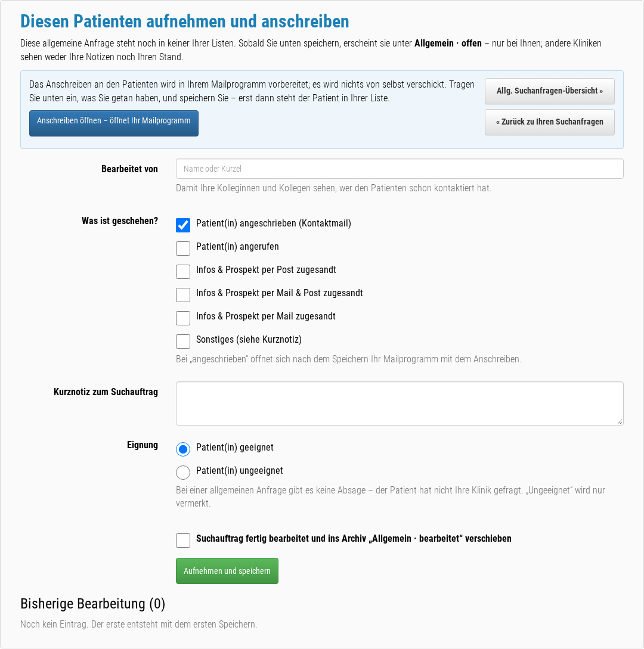
Task: Submit with 'Aufnehmen und speichern' button
Action: [x=227, y=571]
